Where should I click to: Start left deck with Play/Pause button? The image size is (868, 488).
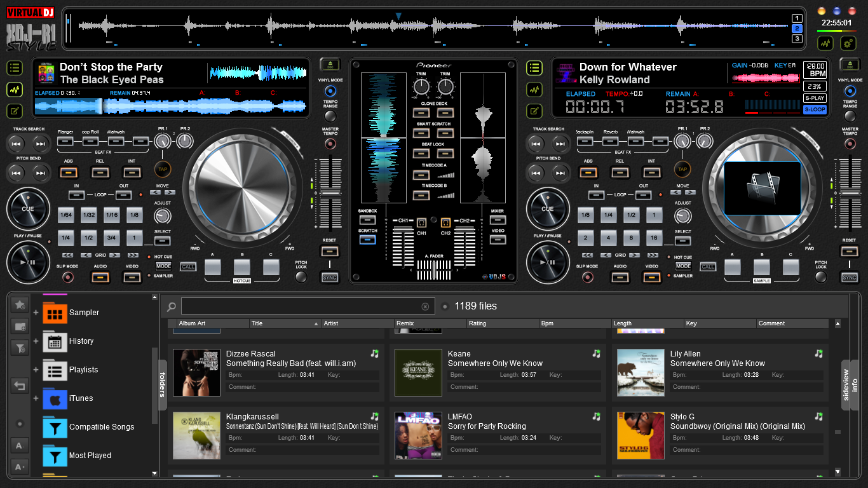click(x=28, y=262)
